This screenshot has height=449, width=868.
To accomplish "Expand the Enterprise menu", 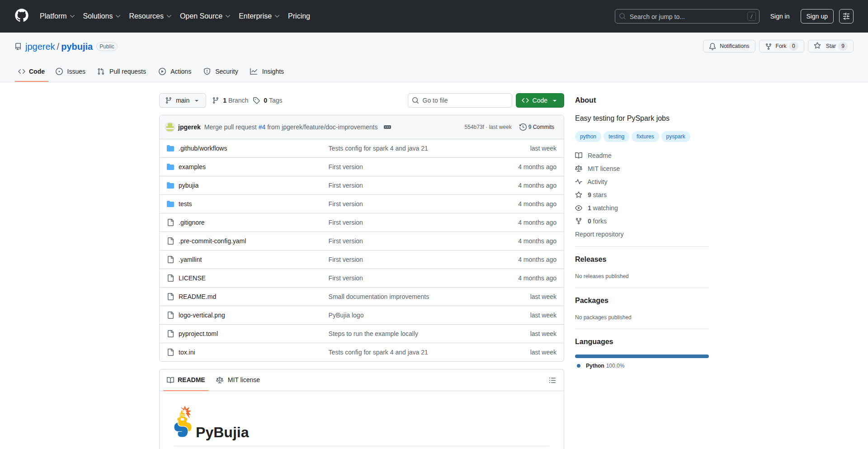I will (259, 16).
